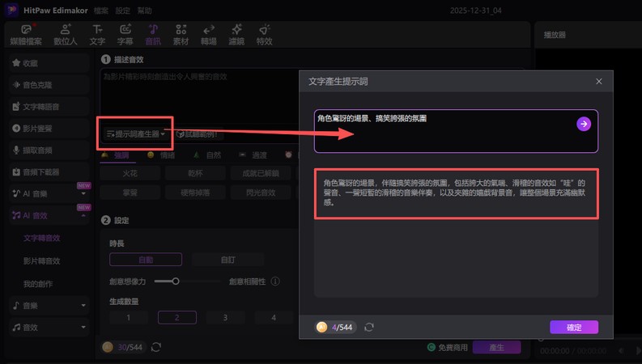
Task: Close the 文字產生提示詞 dialog
Action: click(x=598, y=82)
